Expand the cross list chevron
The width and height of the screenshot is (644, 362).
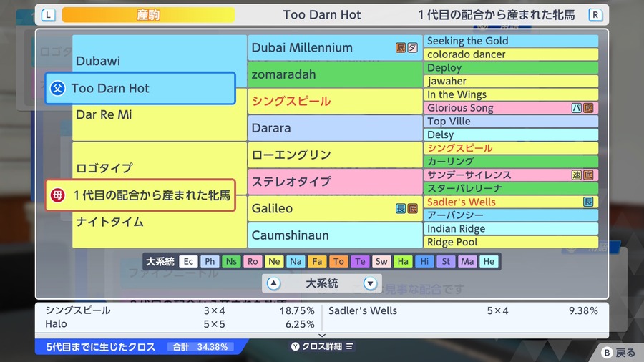click(x=322, y=336)
